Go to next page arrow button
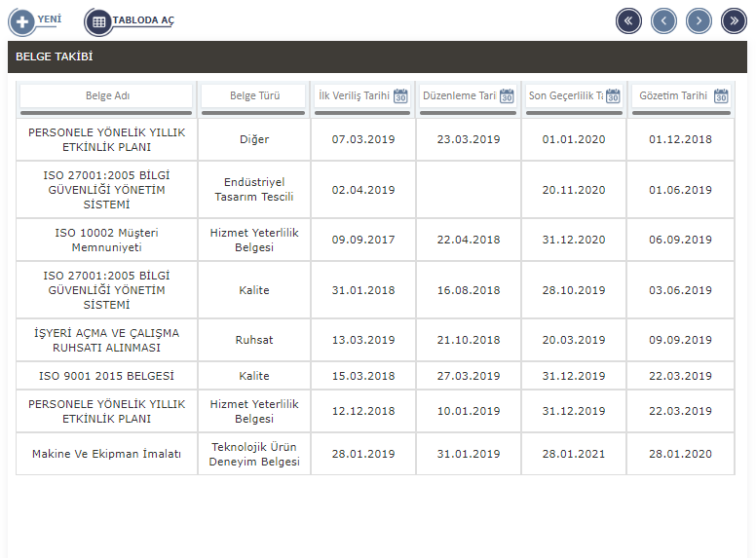The width and height of the screenshot is (756, 558). 699,20
